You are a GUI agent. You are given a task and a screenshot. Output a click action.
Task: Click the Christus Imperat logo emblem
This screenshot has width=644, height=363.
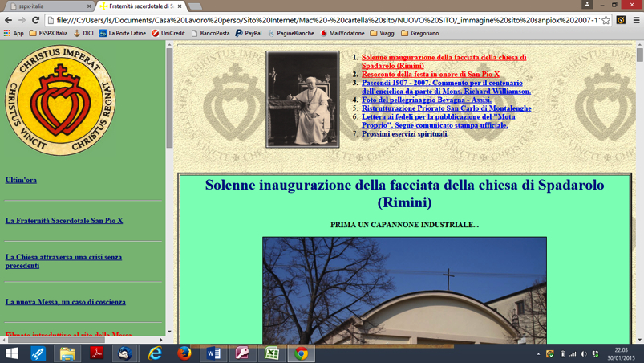pyautogui.click(x=60, y=100)
